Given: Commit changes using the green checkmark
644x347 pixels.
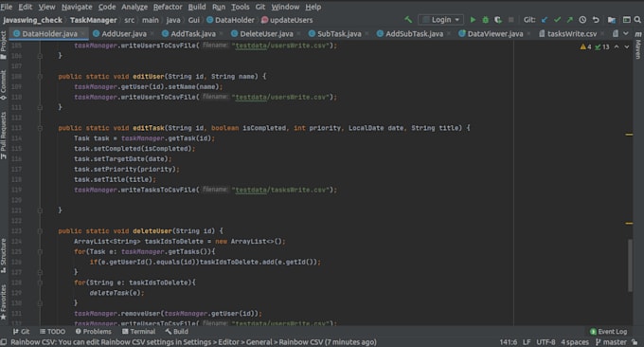Looking at the screenshot, I should [557, 20].
